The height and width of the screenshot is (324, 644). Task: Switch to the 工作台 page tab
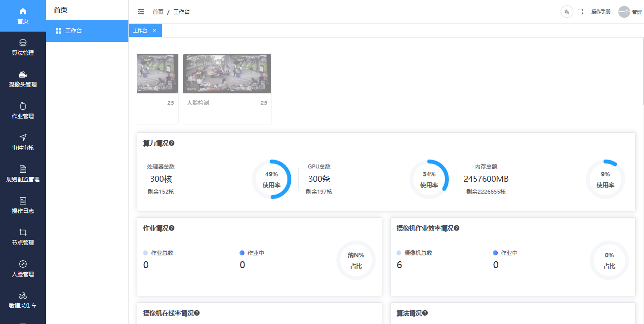point(140,31)
